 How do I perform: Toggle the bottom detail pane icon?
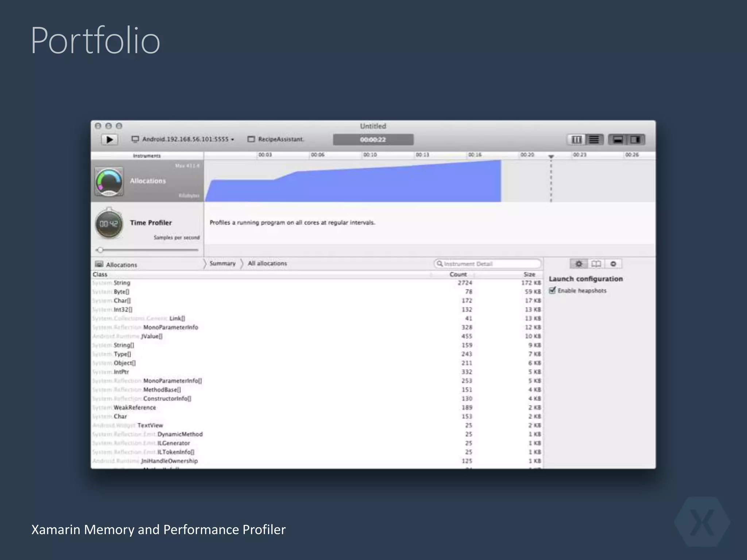pos(618,140)
